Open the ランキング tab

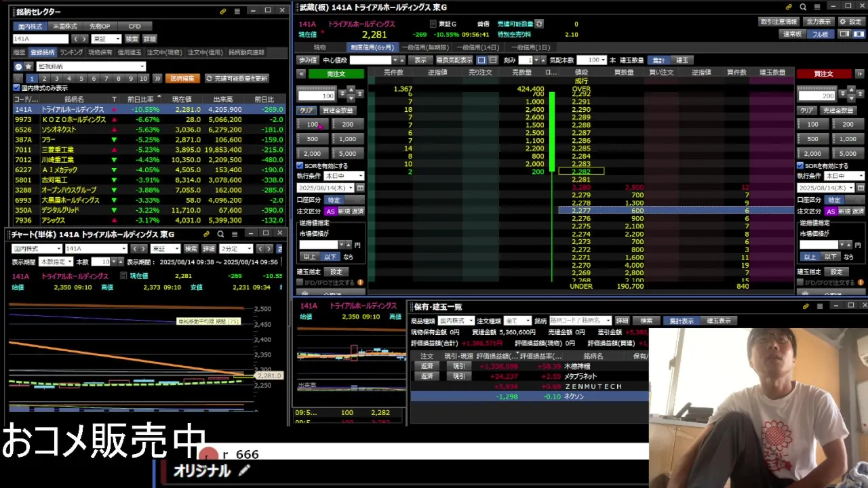[x=72, y=52]
